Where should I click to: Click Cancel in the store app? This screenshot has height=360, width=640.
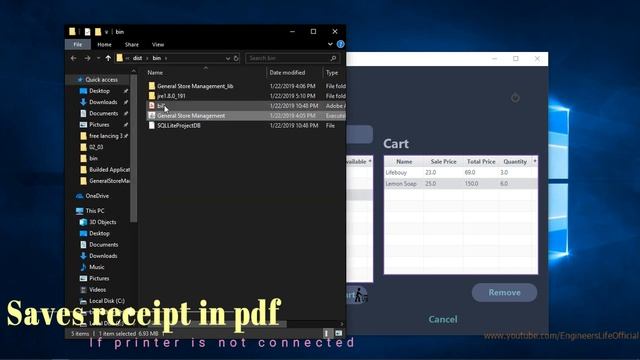click(443, 319)
